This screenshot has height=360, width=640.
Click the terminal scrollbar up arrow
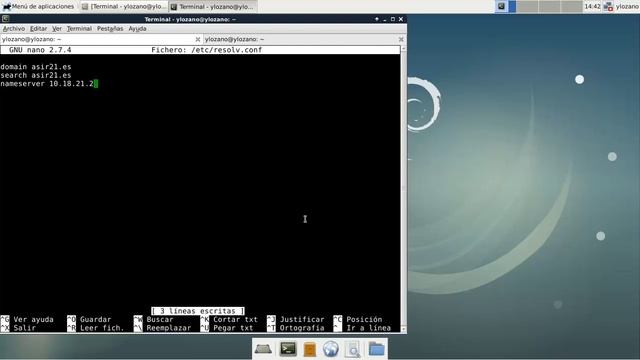[403, 49]
